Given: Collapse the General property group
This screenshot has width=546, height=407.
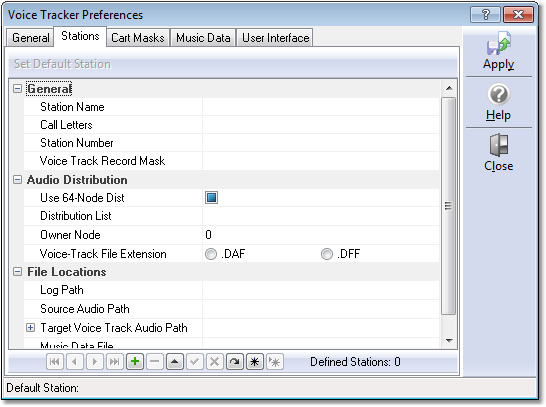Looking at the screenshot, I should pos(17,89).
